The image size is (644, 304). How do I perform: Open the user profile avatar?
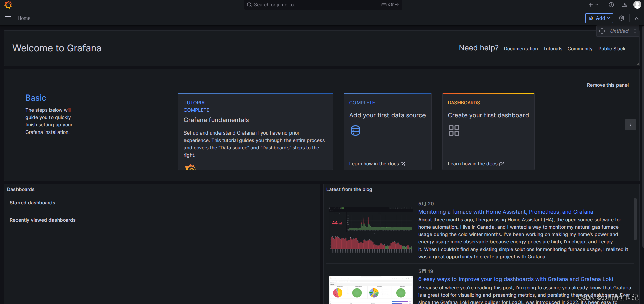pos(637,5)
